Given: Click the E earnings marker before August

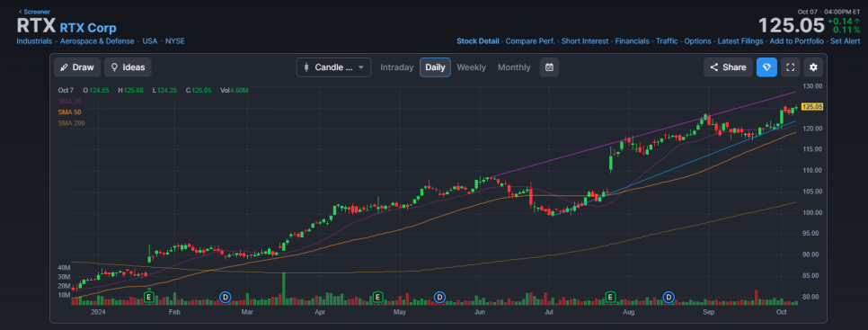Looking at the screenshot, I should [x=611, y=298].
